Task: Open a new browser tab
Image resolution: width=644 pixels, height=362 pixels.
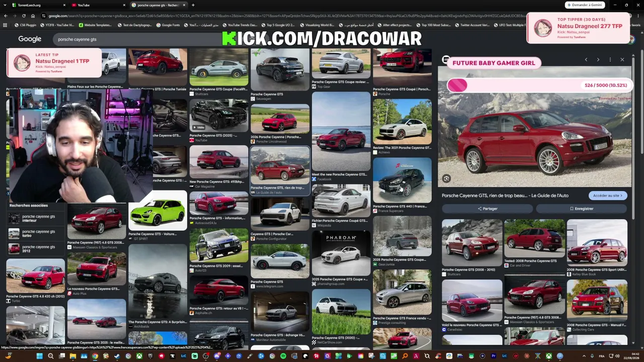Action: (x=193, y=5)
